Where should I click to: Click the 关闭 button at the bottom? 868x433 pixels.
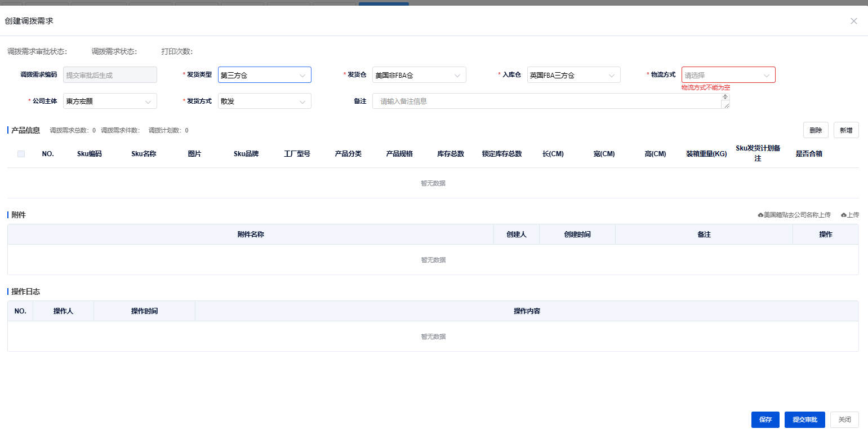844,419
